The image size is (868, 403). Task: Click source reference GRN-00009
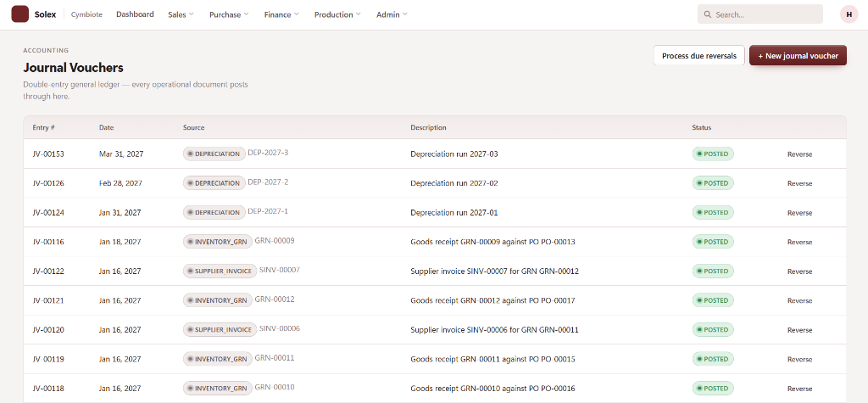(x=275, y=241)
